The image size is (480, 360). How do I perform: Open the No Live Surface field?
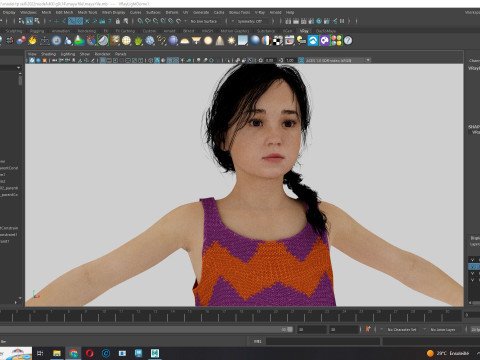coord(204,21)
